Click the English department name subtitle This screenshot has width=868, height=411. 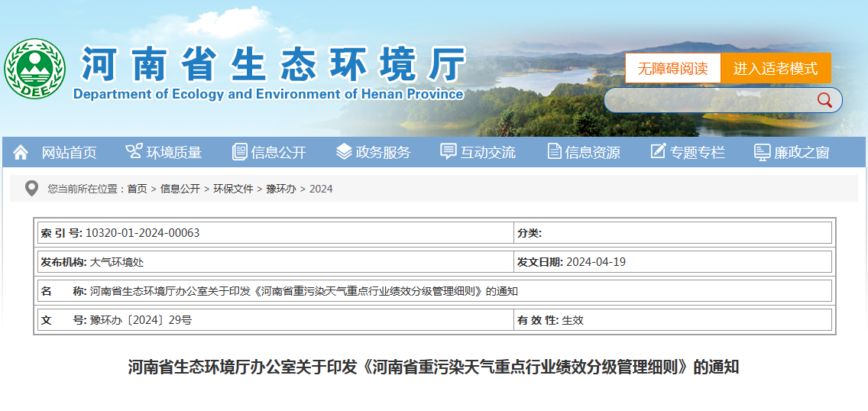pyautogui.click(x=268, y=94)
